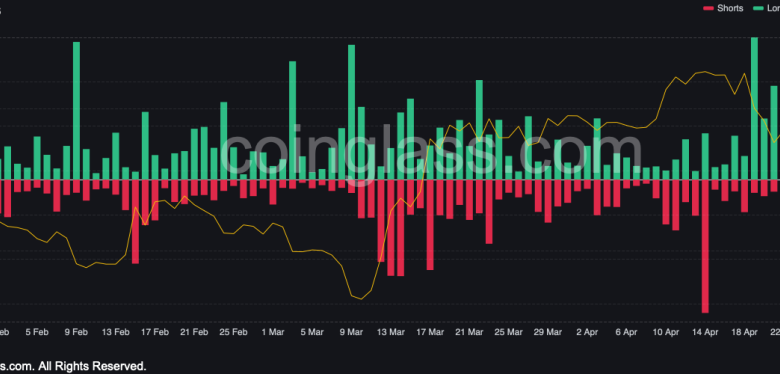The width and height of the screenshot is (780, 374).
Task: Click the deepest red shorts bar above 14 Apr
Action: (705, 246)
